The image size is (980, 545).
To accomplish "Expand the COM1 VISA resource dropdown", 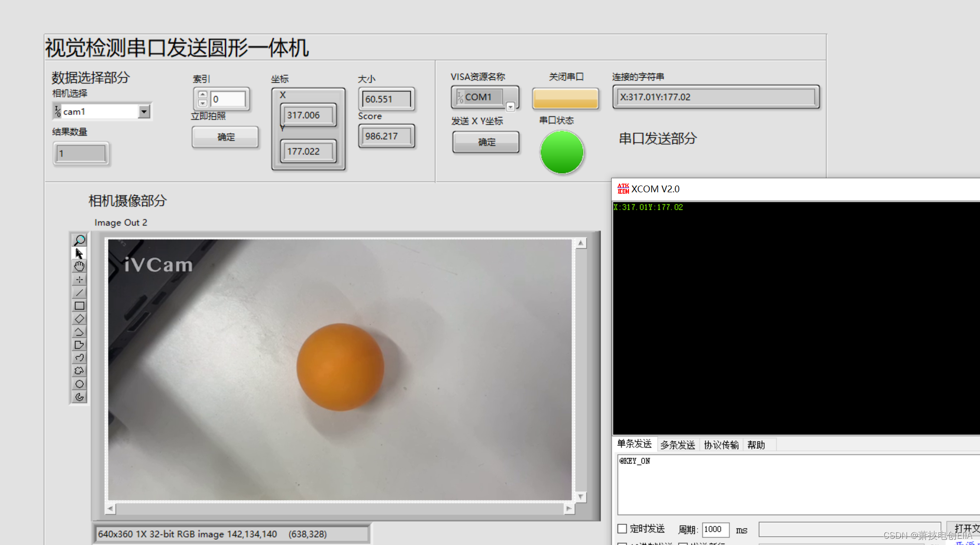I will [x=510, y=107].
